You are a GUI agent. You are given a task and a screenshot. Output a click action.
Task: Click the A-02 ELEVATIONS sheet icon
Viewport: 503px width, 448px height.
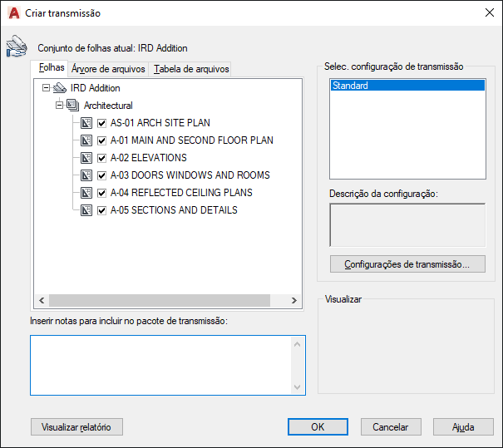(x=86, y=158)
